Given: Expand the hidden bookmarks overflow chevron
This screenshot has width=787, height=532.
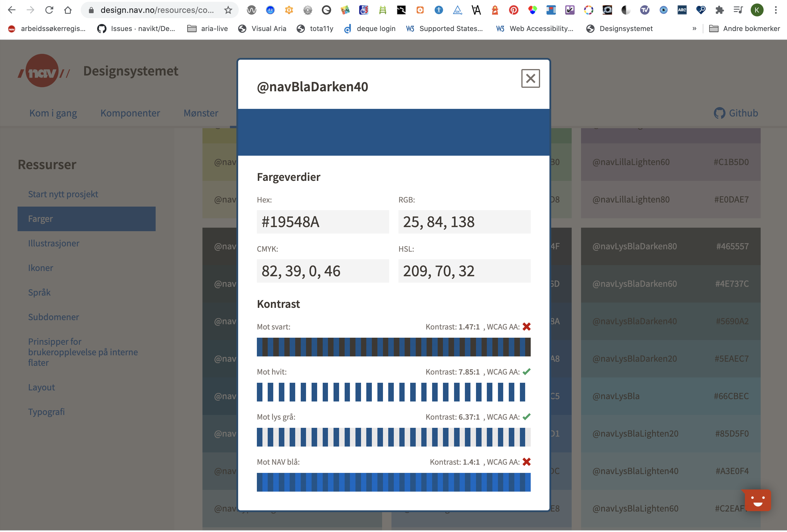Looking at the screenshot, I should 694,29.
